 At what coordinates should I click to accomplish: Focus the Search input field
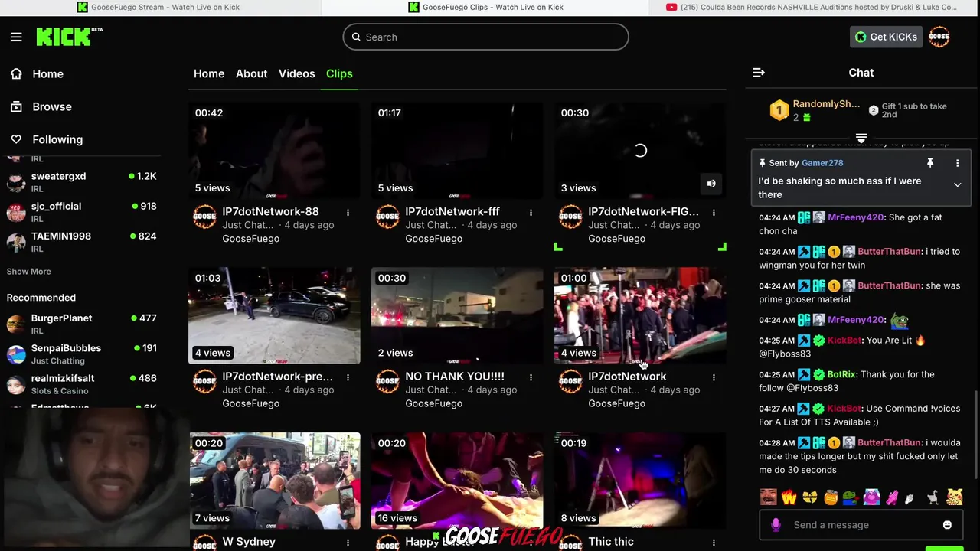(485, 37)
